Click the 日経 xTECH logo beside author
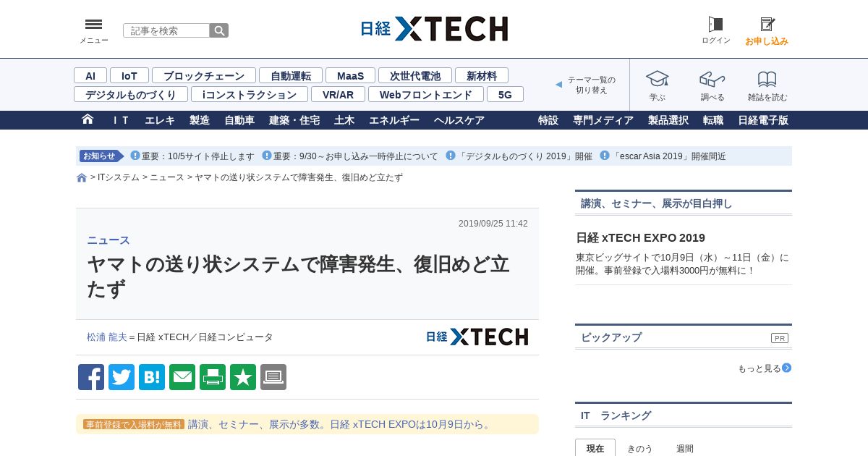The image size is (868, 456). pos(477,337)
